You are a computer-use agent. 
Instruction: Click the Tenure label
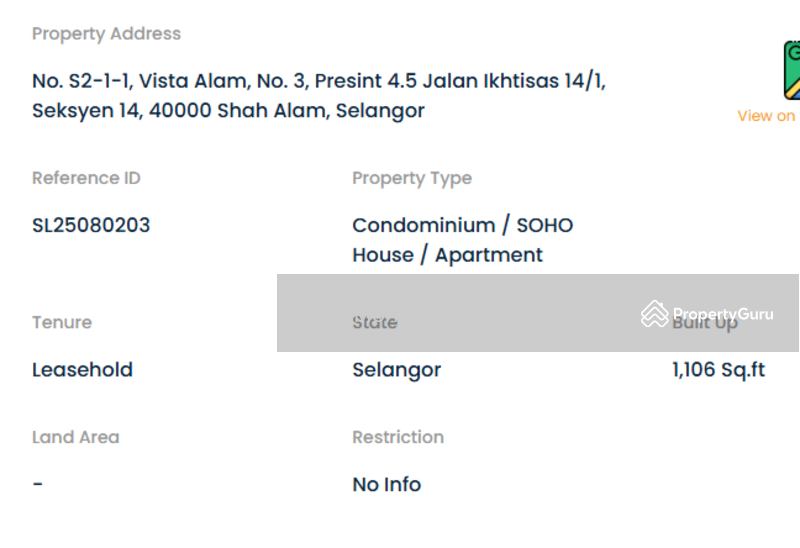point(62,322)
